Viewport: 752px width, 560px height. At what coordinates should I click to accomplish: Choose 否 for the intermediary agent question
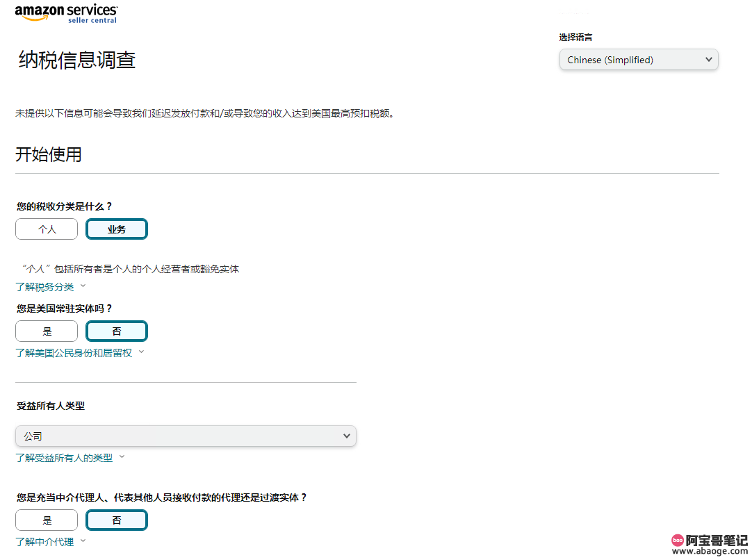116,520
